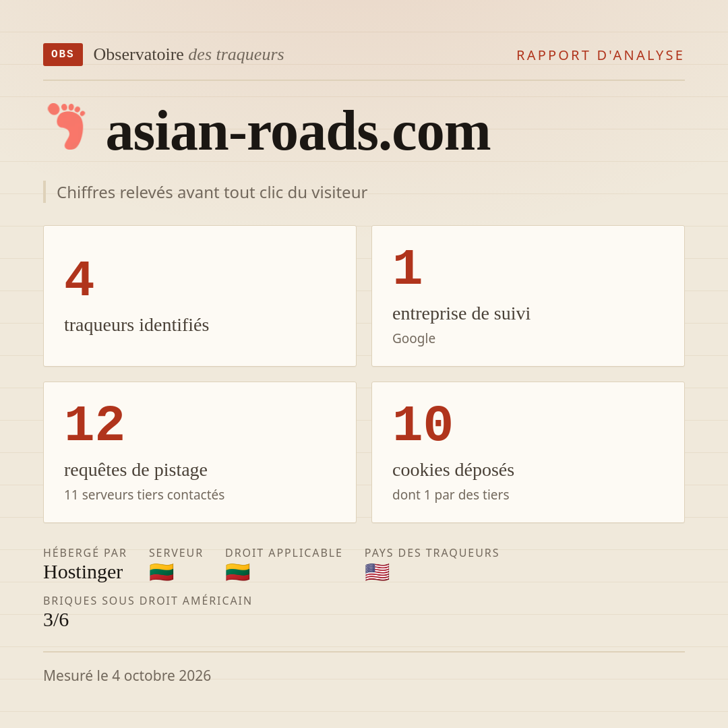Click 'BRIQUES SOUS DROIT AMÉRICAIN' label
The image size is (728, 728).
[148, 601]
